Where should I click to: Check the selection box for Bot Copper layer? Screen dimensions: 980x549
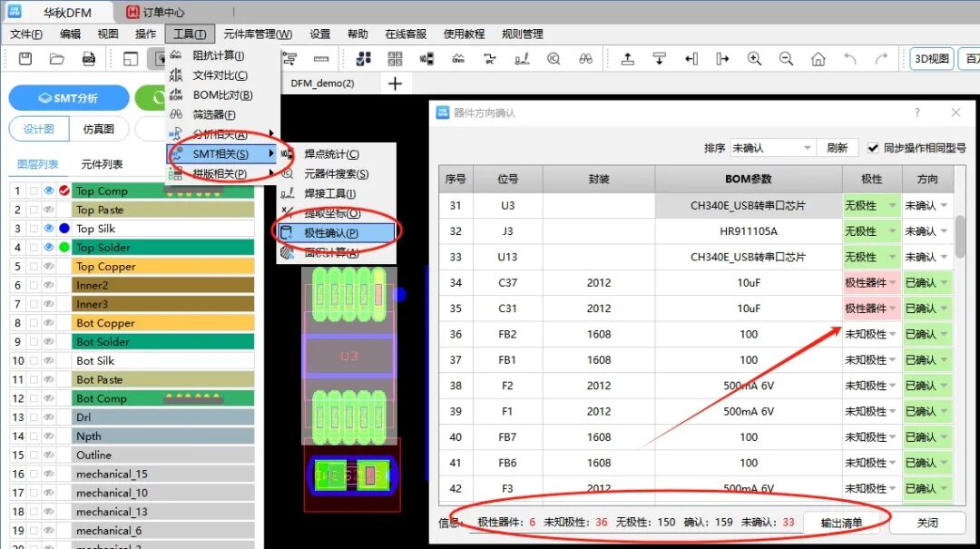click(34, 323)
